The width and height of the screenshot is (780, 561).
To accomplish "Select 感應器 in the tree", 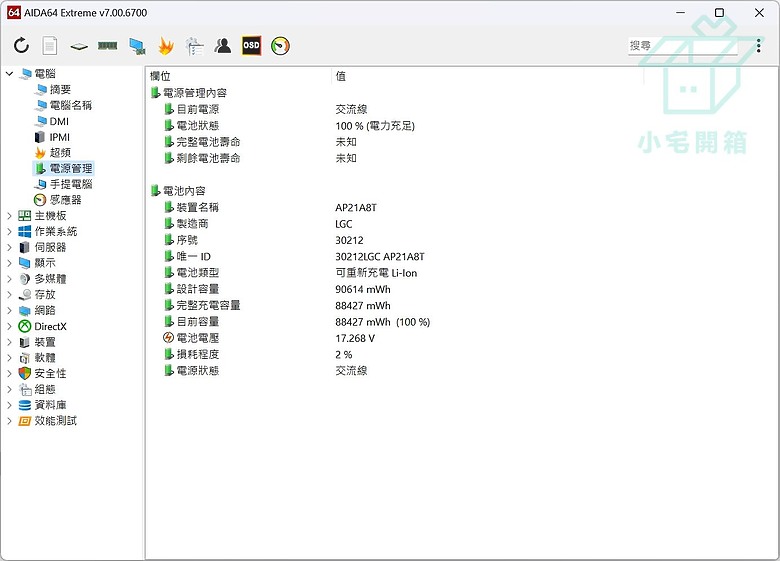I will click(65, 200).
